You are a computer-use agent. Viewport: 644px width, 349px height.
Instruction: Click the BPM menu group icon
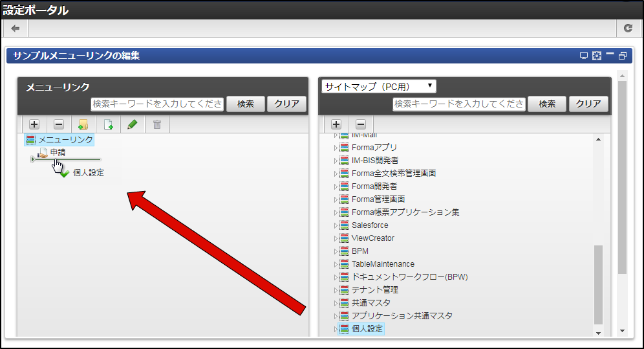[x=344, y=251]
